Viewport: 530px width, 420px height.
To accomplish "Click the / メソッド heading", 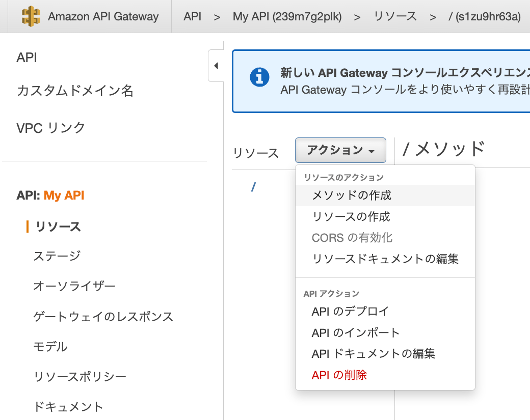I will pos(443,149).
